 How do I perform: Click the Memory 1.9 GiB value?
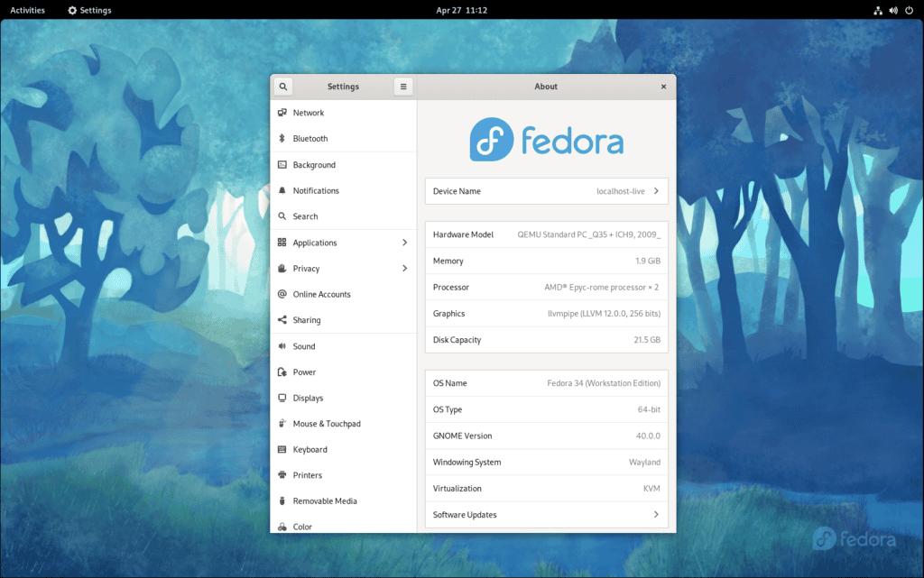(648, 261)
